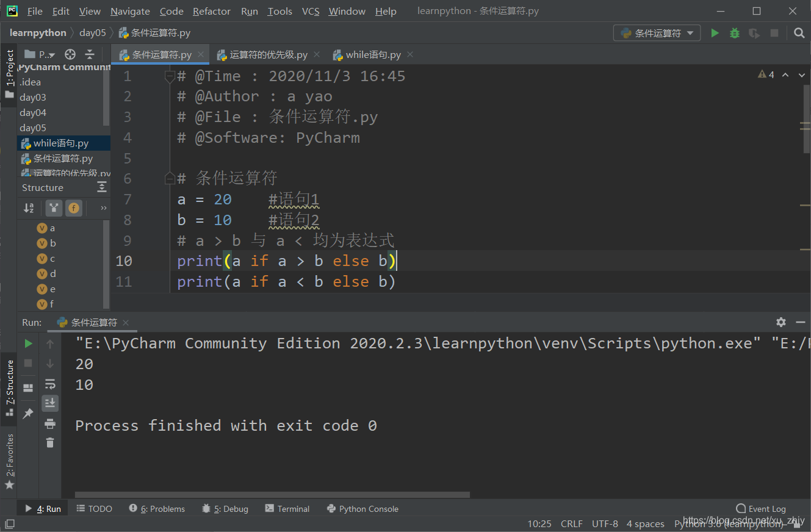Open the VCS menu
811x532 pixels.
coord(311,11)
